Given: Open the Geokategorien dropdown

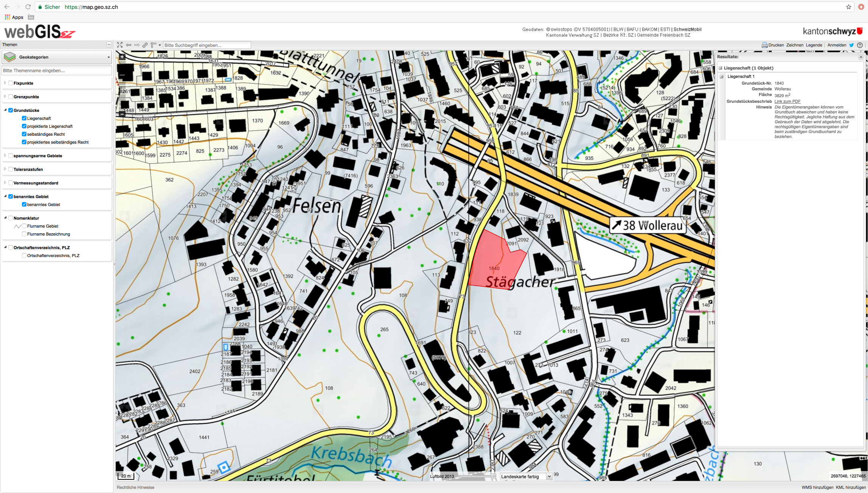Looking at the screenshot, I should (57, 57).
